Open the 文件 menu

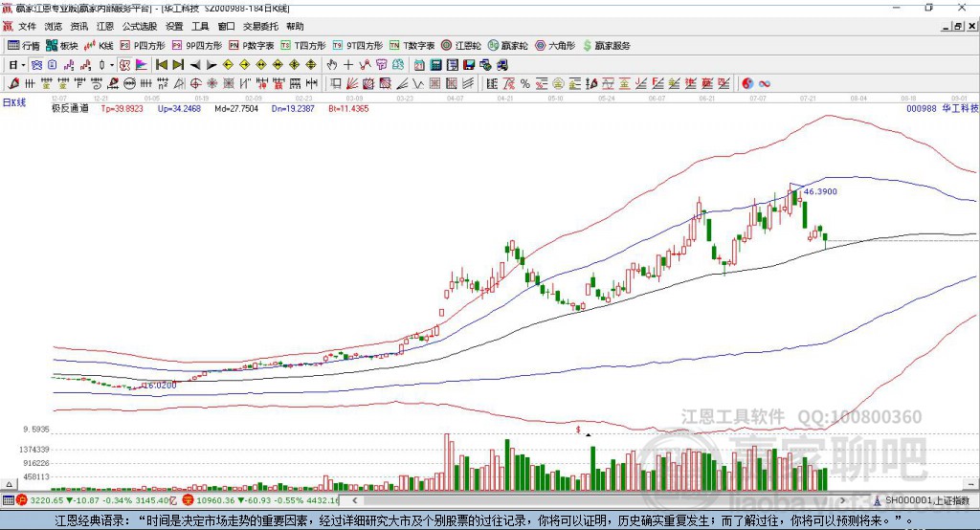pos(27,26)
